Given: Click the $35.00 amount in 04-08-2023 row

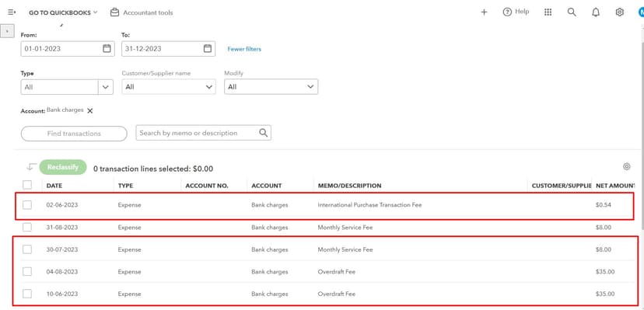Looking at the screenshot, I should (x=605, y=271).
